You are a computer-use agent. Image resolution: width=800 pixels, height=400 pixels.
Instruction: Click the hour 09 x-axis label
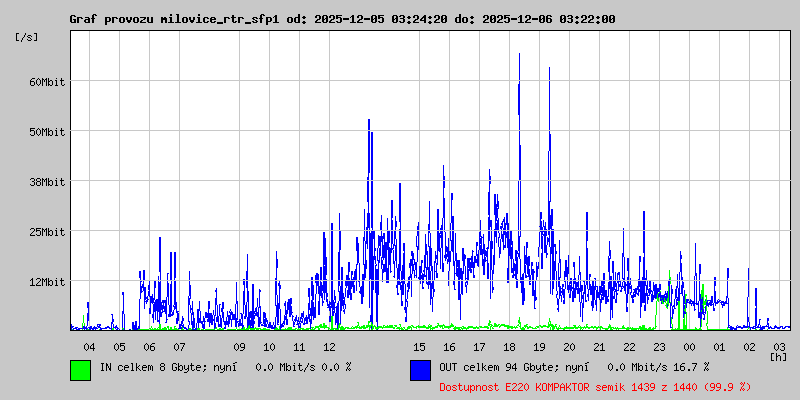pyautogui.click(x=239, y=346)
